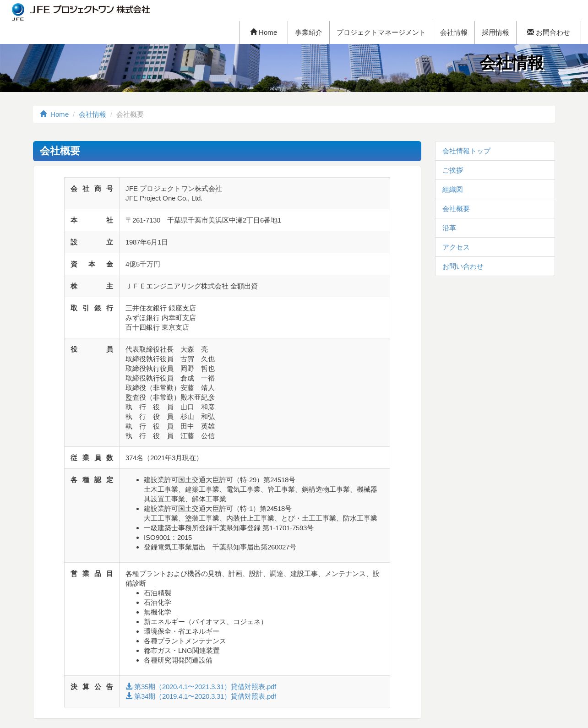Click 代表取締役社長 大森 亮 line
The width and height of the screenshot is (588, 728).
click(x=167, y=349)
